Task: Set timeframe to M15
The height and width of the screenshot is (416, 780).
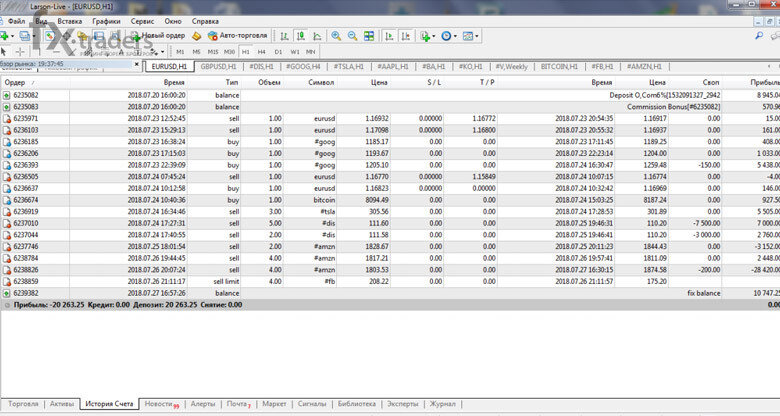Action: (213, 52)
